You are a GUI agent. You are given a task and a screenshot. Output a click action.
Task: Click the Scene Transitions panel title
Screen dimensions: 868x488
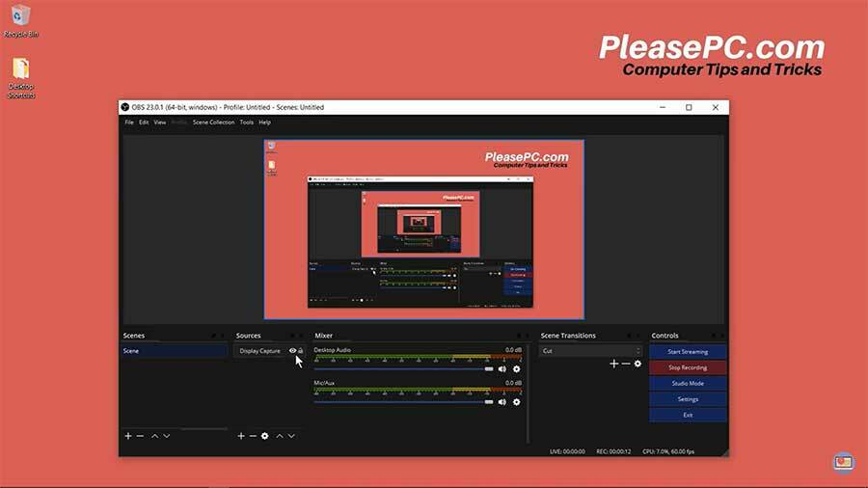(x=568, y=336)
